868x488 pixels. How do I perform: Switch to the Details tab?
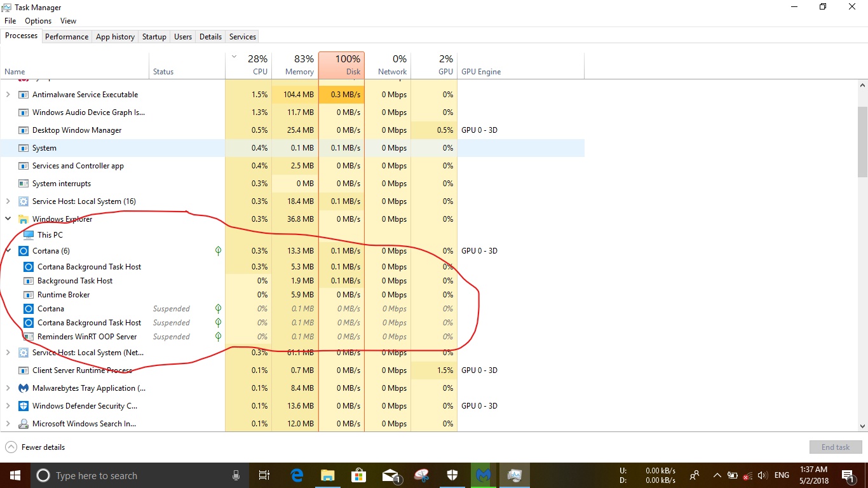click(210, 37)
